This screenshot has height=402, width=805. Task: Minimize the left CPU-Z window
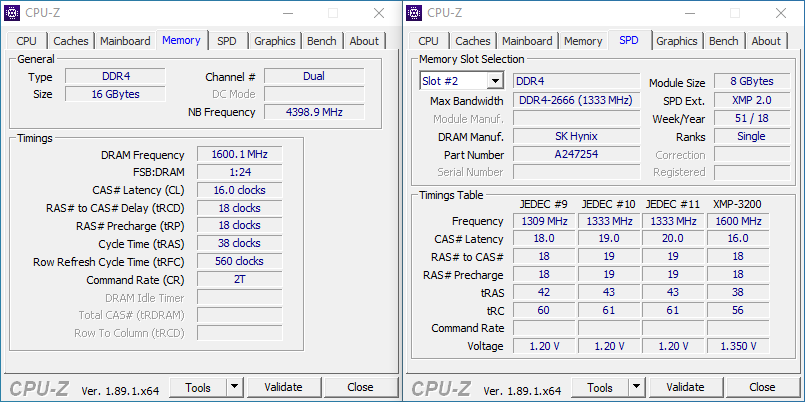(286, 13)
